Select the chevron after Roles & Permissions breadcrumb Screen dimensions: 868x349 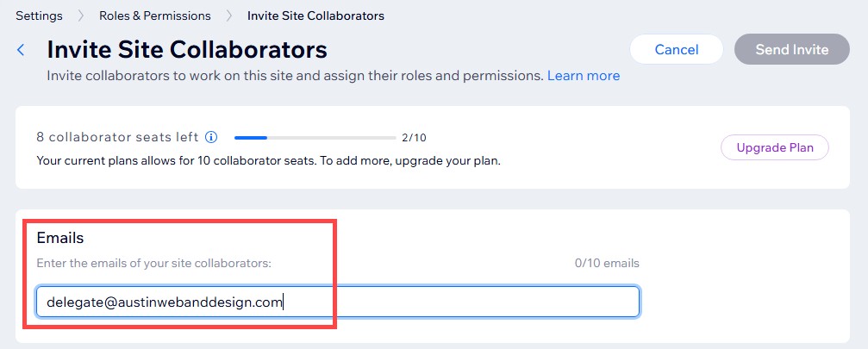coord(229,16)
